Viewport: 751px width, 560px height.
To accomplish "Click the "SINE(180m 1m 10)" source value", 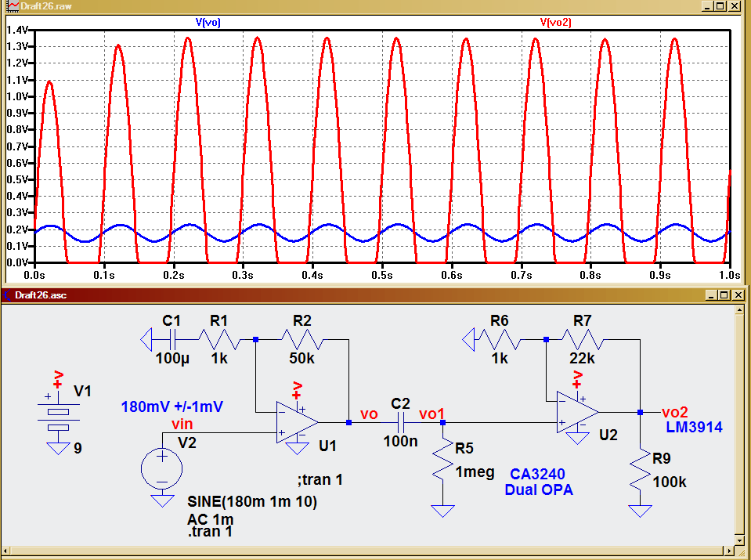I will [252, 501].
